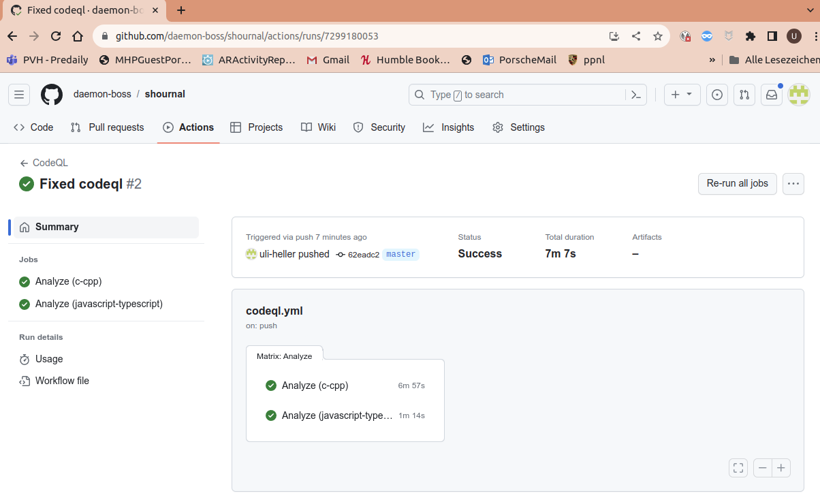820x504 pixels.
Task: Open the Pull requests header icon
Action: [x=744, y=95]
